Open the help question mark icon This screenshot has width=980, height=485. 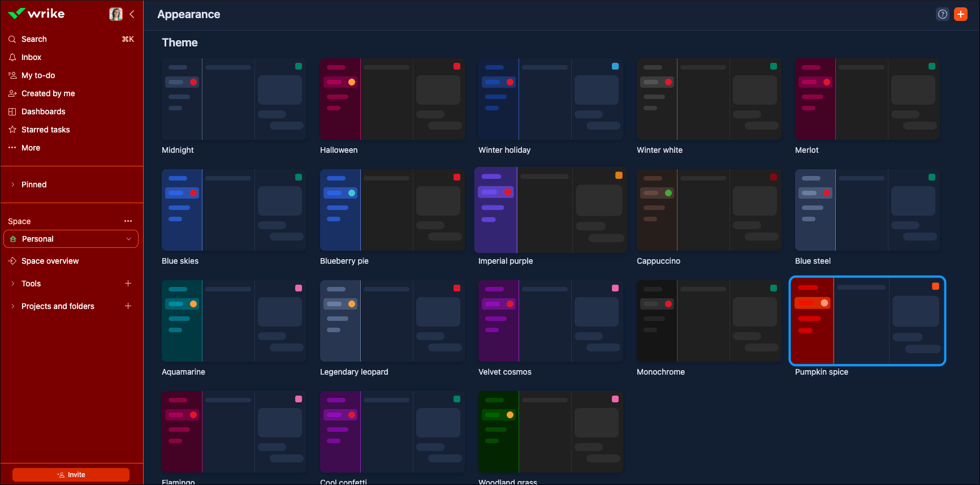point(942,14)
